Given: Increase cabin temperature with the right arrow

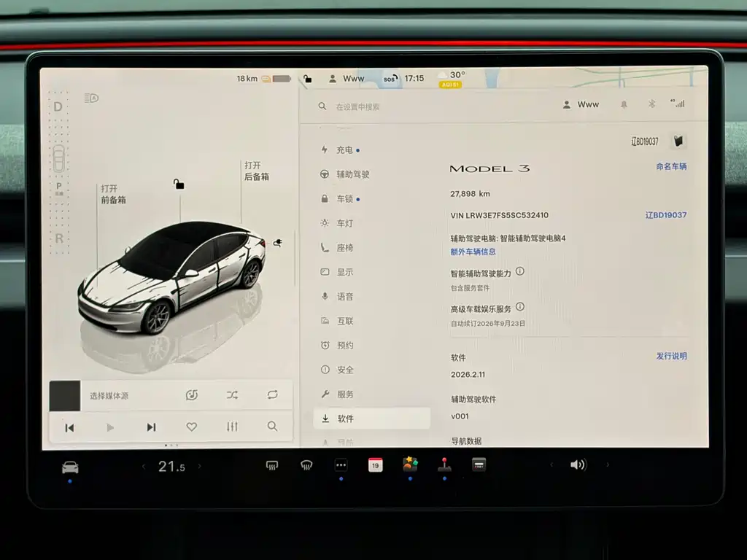Looking at the screenshot, I should 200,467.
